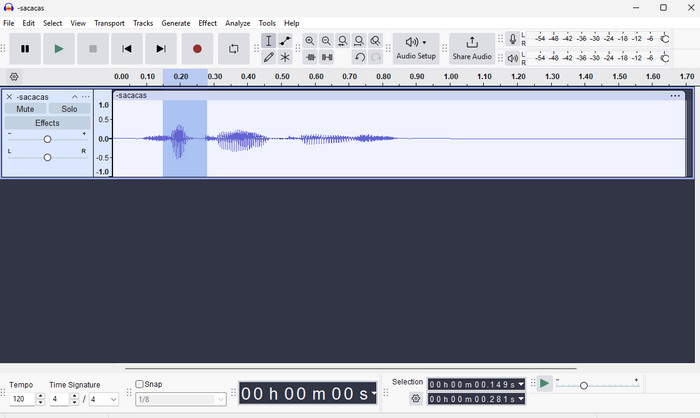700x418 pixels.
Task: Open the File menu
Action: coord(8,23)
